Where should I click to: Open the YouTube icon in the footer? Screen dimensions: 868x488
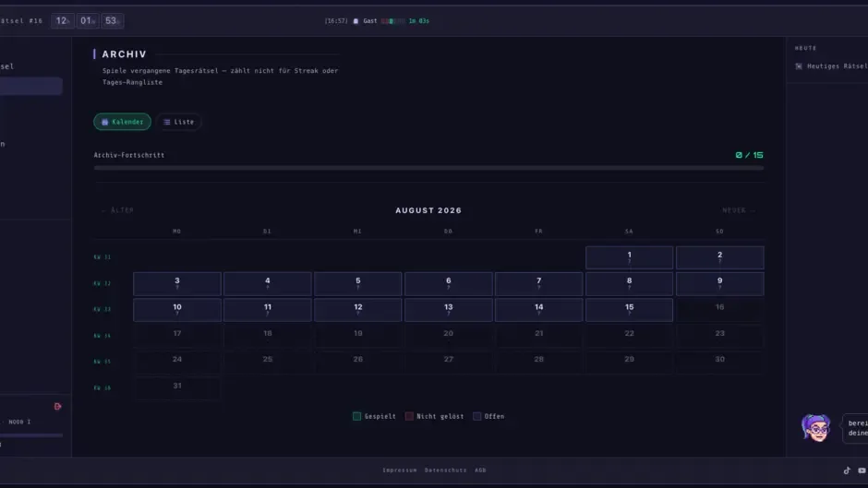862,470
